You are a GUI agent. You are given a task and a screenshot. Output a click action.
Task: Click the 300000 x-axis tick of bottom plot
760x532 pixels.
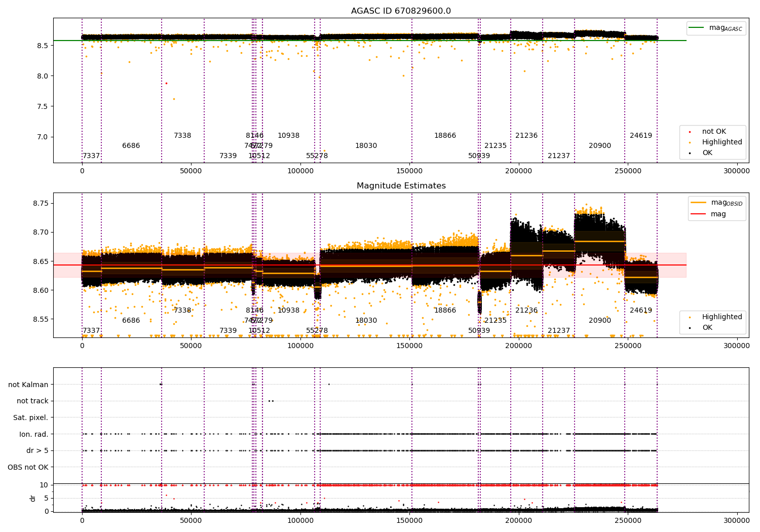(736, 521)
